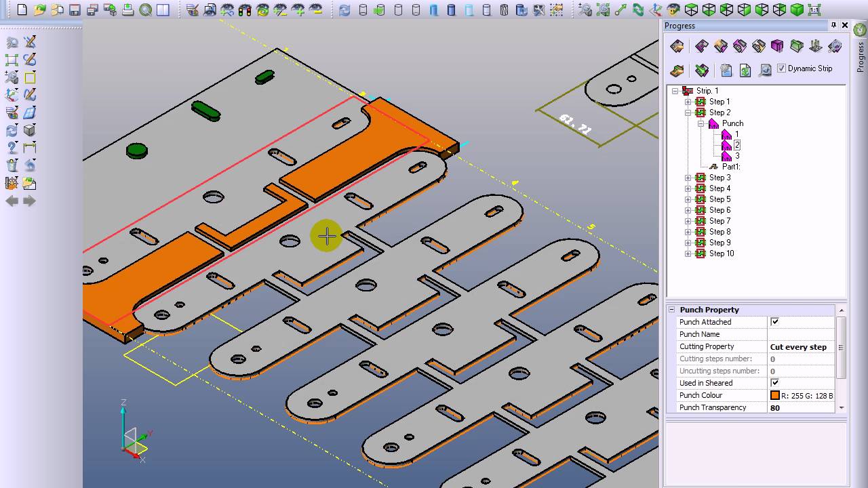Click the blue grid plane icon
This screenshot has width=868, height=488.
(x=30, y=113)
